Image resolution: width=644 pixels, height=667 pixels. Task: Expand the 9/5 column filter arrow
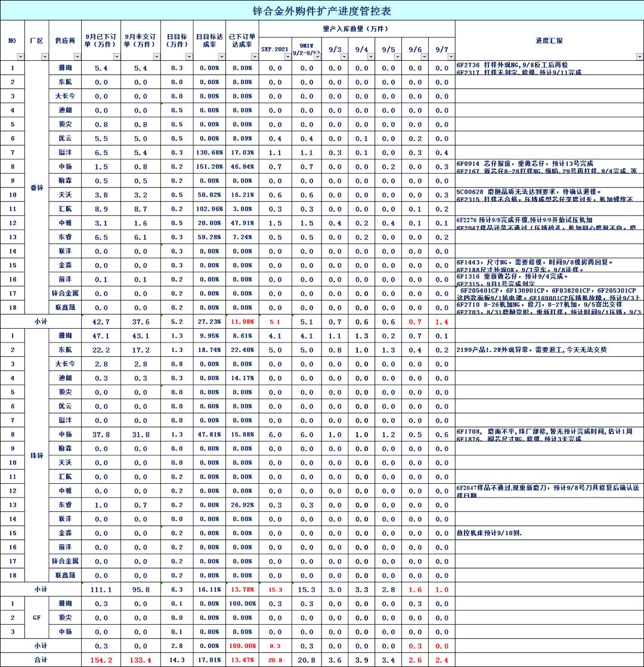pyautogui.click(x=397, y=57)
